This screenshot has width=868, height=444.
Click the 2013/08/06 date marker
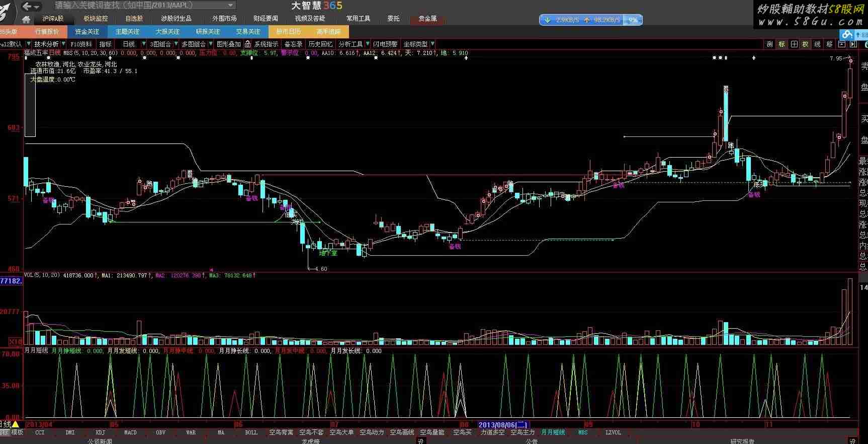point(502,425)
